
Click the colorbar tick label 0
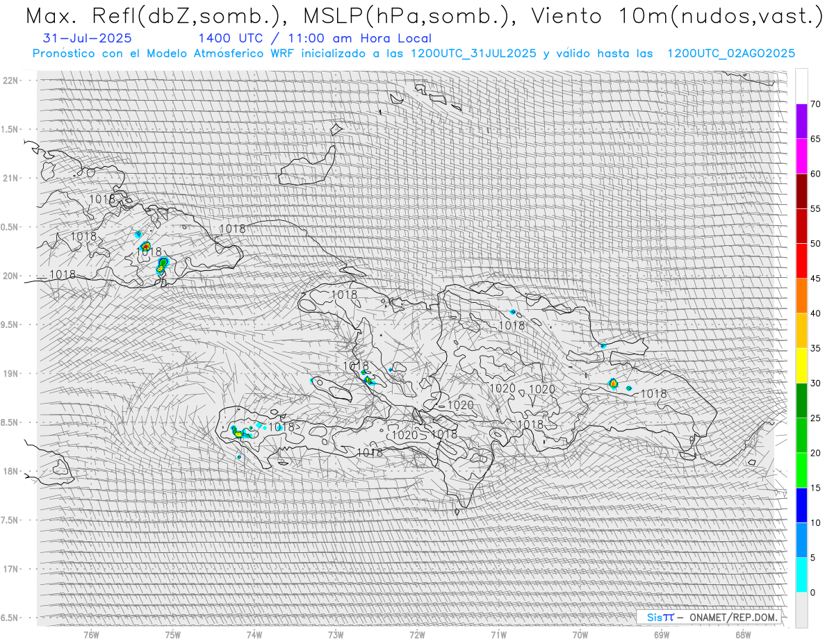pyautogui.click(x=812, y=592)
